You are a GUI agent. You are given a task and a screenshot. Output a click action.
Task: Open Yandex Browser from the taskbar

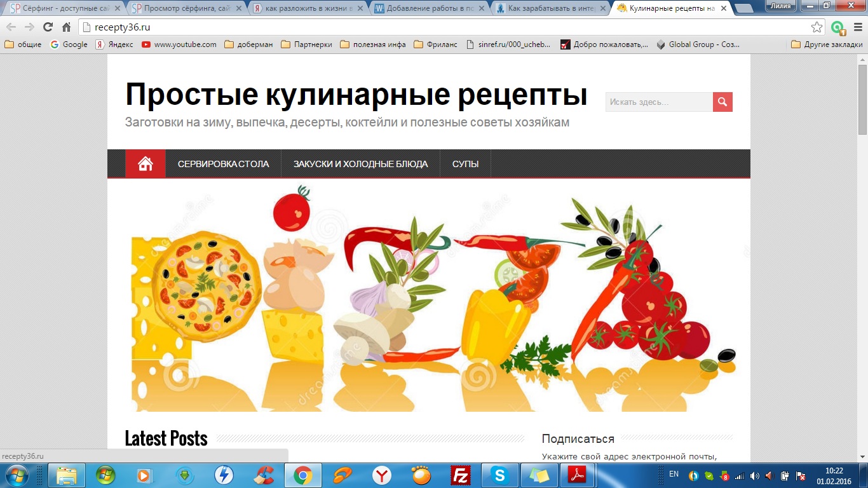381,475
